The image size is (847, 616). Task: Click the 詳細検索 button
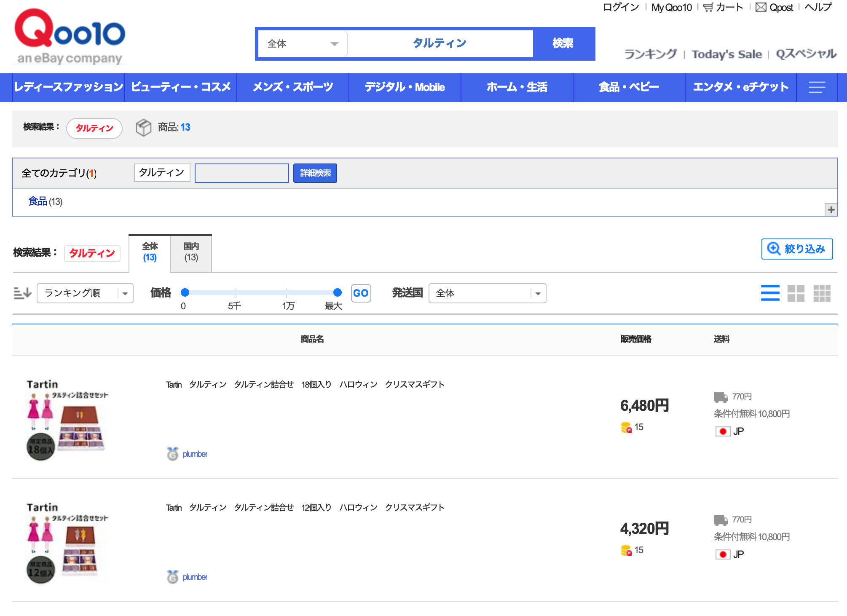315,173
